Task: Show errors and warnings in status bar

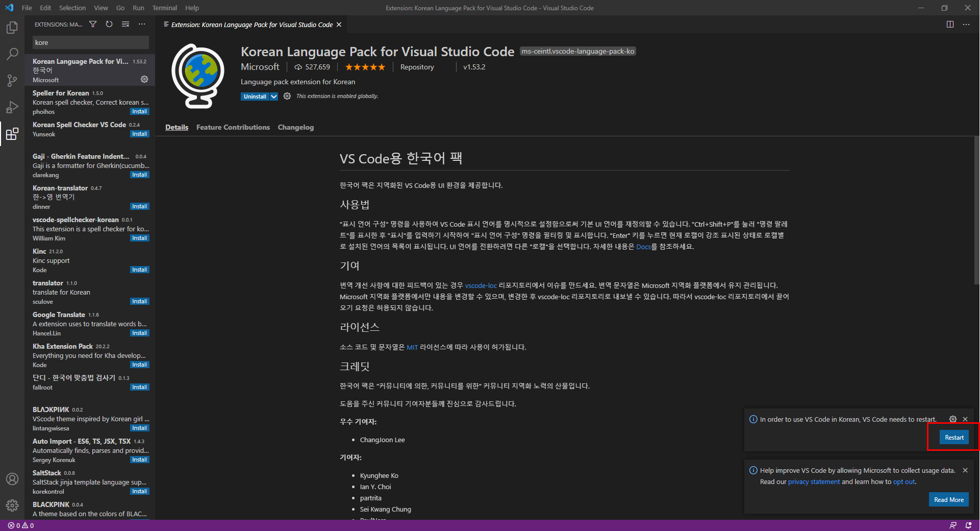Action: (x=21, y=525)
